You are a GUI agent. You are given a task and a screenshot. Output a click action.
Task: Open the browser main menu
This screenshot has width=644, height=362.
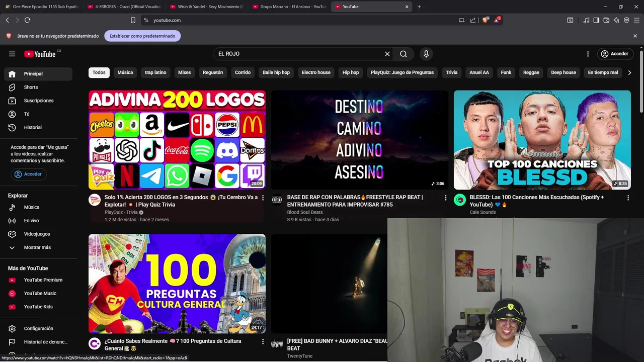point(637,20)
